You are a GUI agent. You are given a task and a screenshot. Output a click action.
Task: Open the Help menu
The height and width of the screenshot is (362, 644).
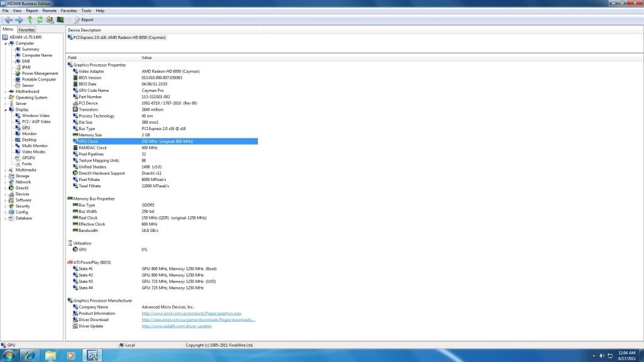click(x=100, y=11)
